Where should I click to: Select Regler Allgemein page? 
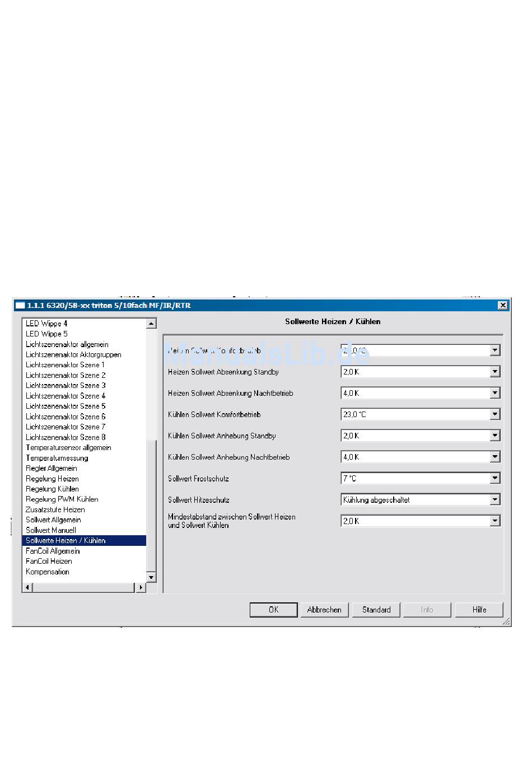(52, 468)
